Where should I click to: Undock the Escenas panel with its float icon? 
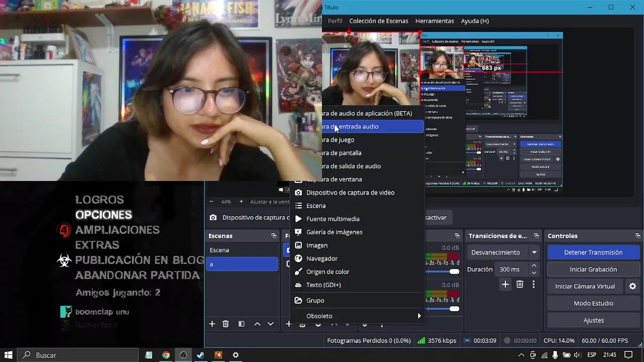click(x=274, y=236)
